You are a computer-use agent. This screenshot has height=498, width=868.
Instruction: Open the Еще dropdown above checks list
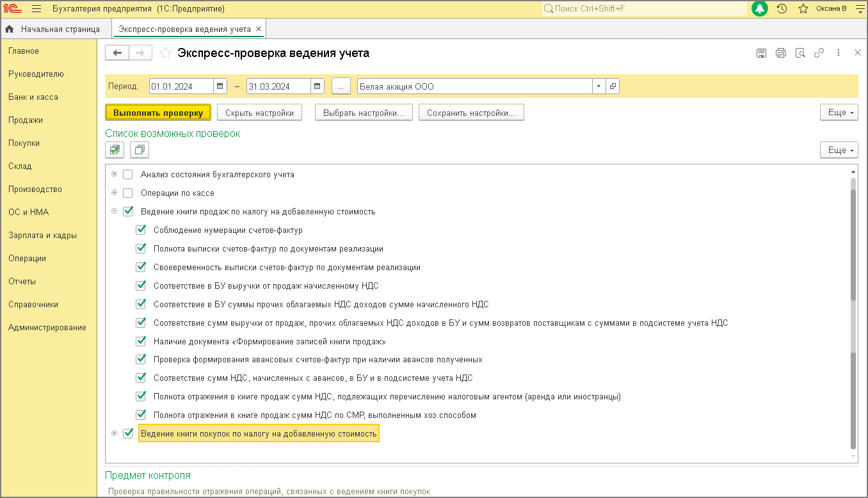(x=839, y=150)
